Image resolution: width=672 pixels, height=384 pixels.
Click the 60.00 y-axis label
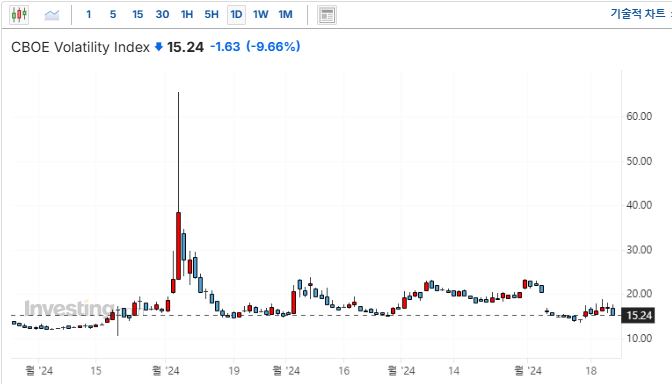tap(639, 117)
